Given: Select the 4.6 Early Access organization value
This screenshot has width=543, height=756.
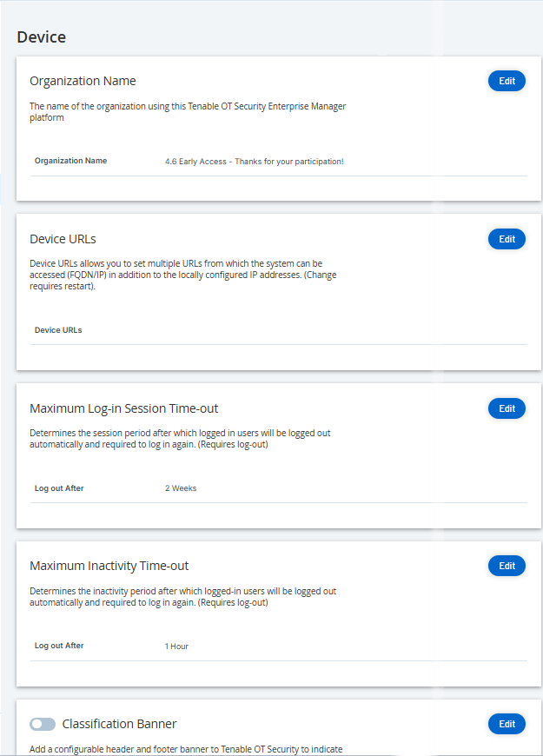Looking at the screenshot, I should click(255, 162).
